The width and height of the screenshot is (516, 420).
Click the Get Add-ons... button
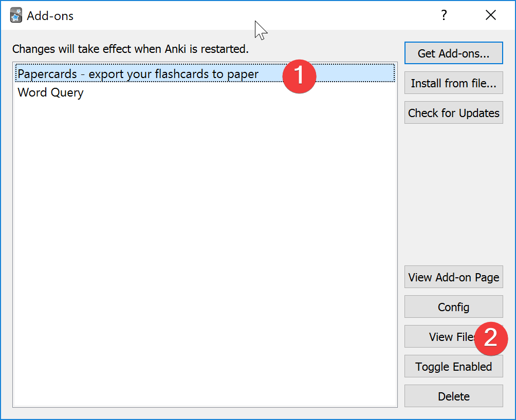453,53
